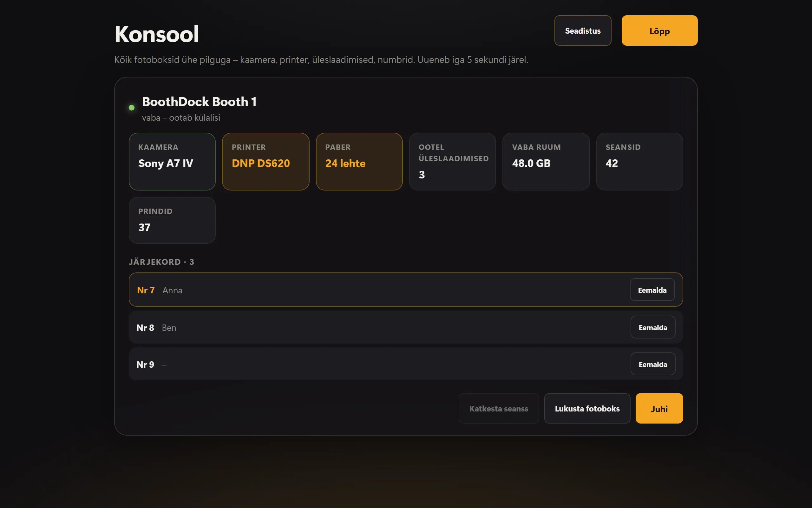Click the Prindid 37 card

point(172,220)
